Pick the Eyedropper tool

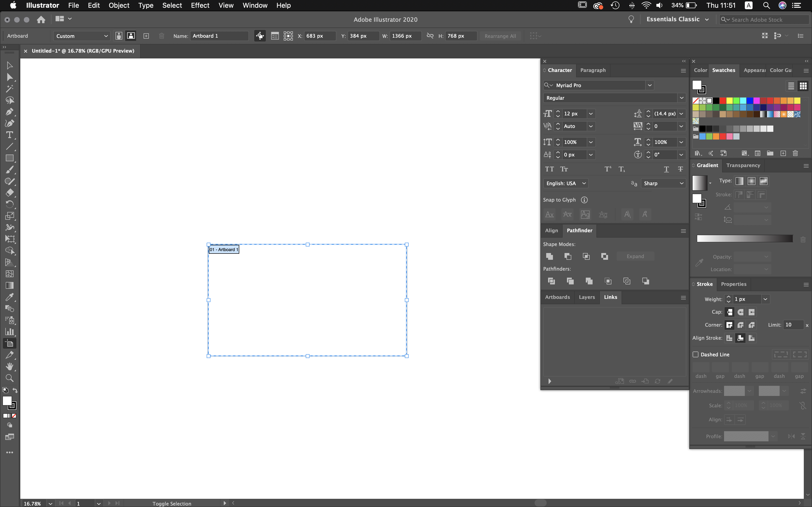pos(10,297)
